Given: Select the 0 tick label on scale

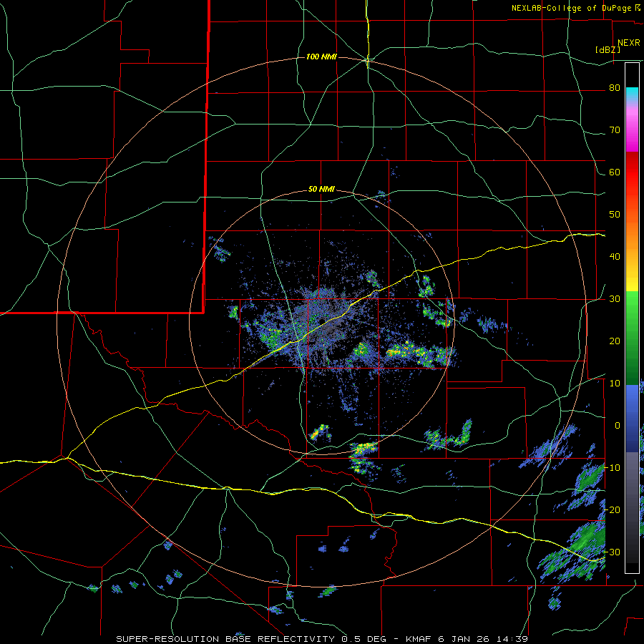Looking at the screenshot, I should tap(618, 426).
